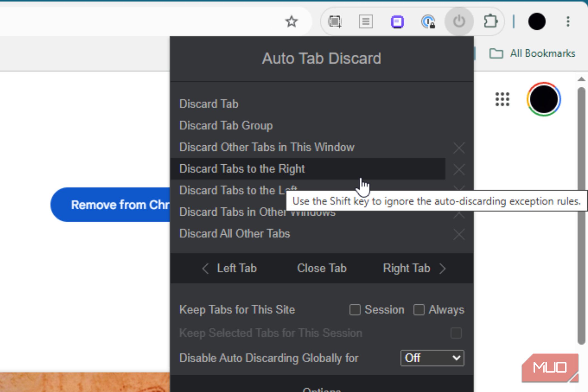Click the page scrollbar up arrow
The height and width of the screenshot is (392, 588).
pyautogui.click(x=581, y=79)
